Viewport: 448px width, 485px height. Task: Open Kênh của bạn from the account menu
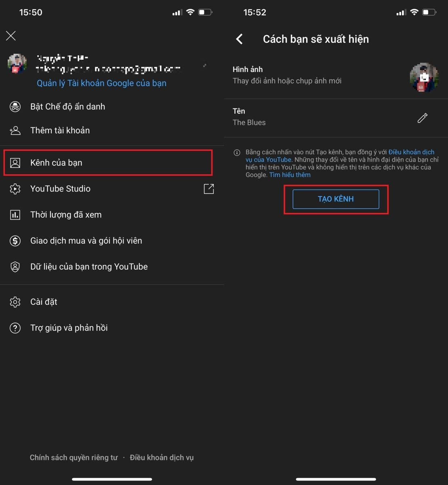coord(56,162)
